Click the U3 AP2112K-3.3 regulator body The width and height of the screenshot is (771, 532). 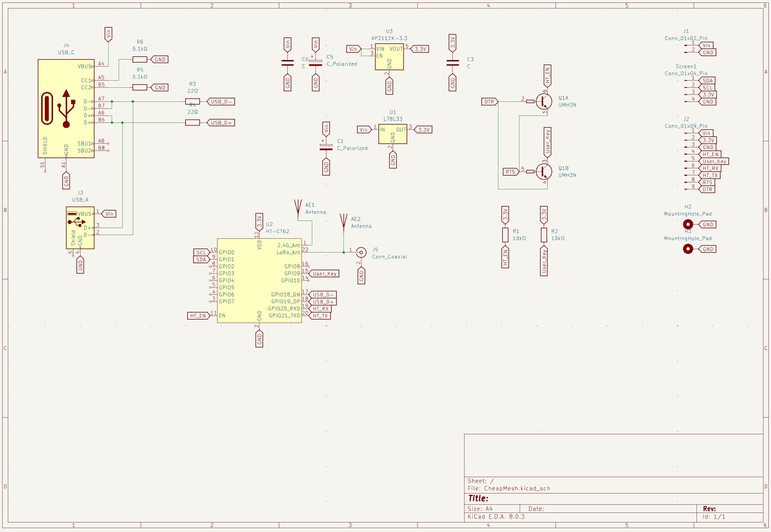(x=389, y=57)
